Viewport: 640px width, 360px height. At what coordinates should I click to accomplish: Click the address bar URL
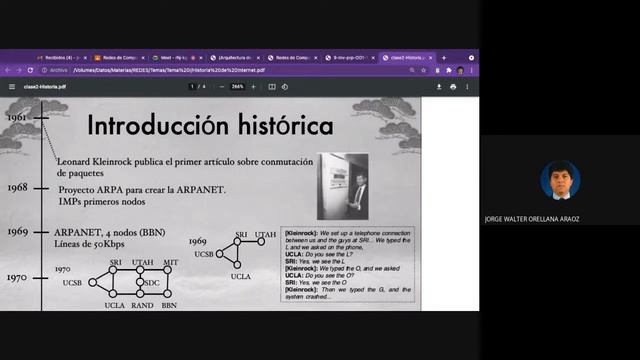click(169, 70)
